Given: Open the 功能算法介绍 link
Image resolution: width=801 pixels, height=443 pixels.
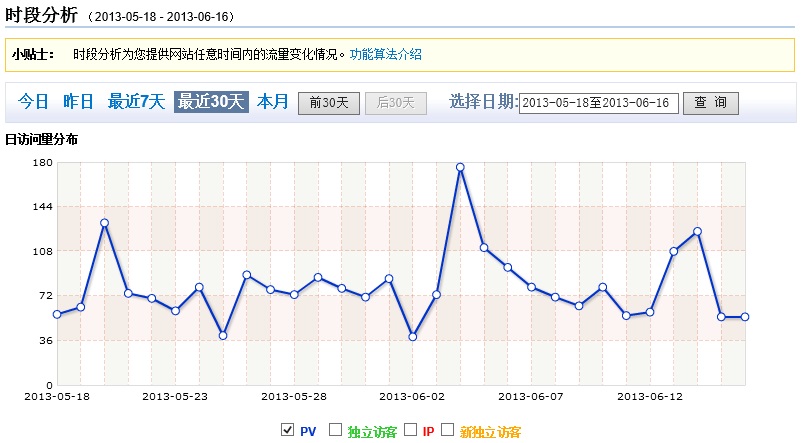Looking at the screenshot, I should click(x=385, y=54).
